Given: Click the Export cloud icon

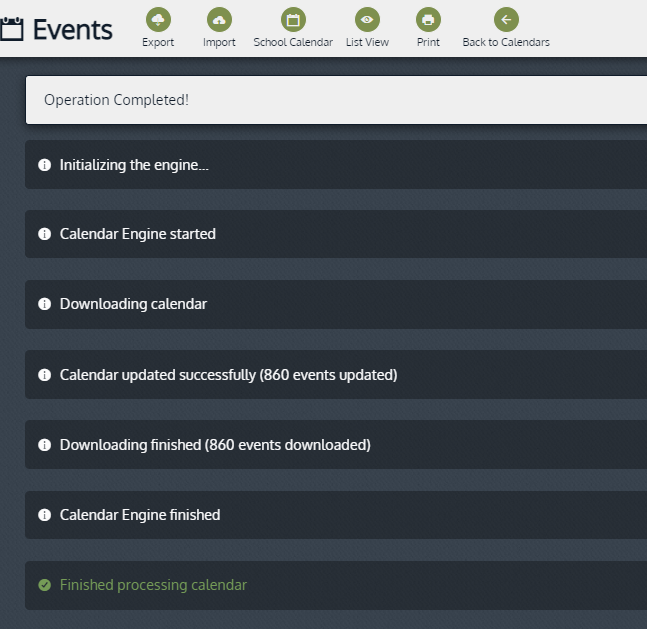Looking at the screenshot, I should 158,19.
